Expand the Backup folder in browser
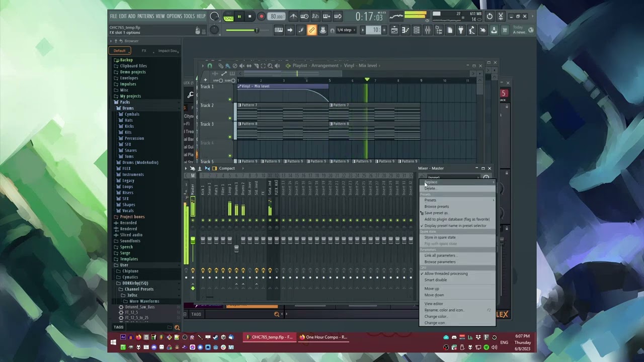This screenshot has width=644, height=362. click(126, 60)
